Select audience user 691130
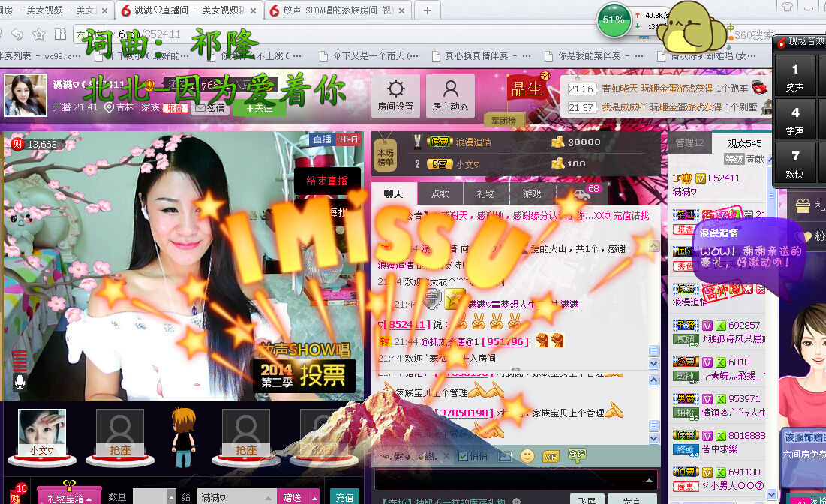This screenshot has height=504, width=826. tap(719, 478)
